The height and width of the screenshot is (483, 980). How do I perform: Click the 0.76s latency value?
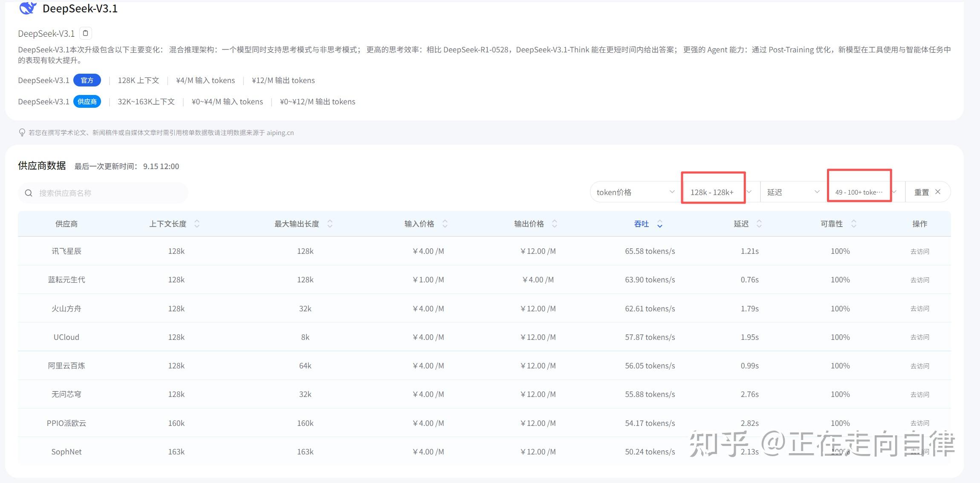[x=750, y=279]
